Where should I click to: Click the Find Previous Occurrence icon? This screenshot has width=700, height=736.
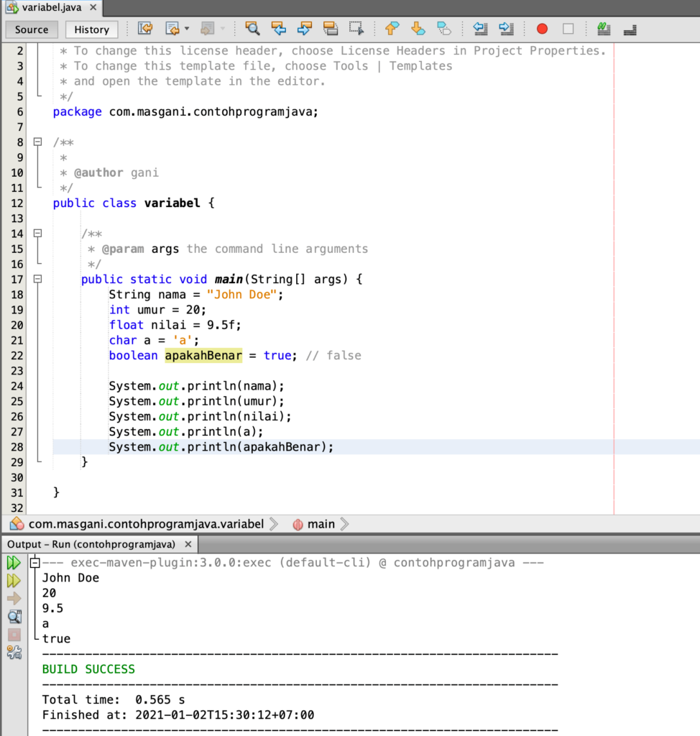tap(278, 29)
